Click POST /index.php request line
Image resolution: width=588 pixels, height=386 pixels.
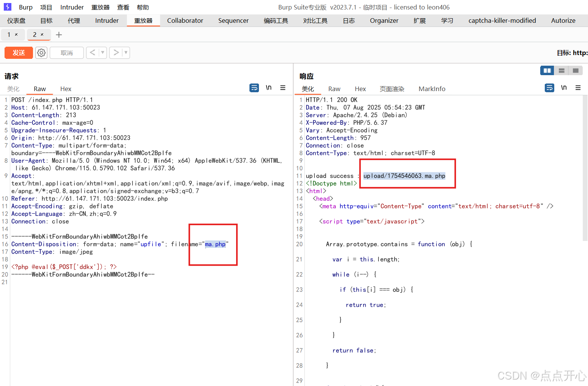(52, 100)
